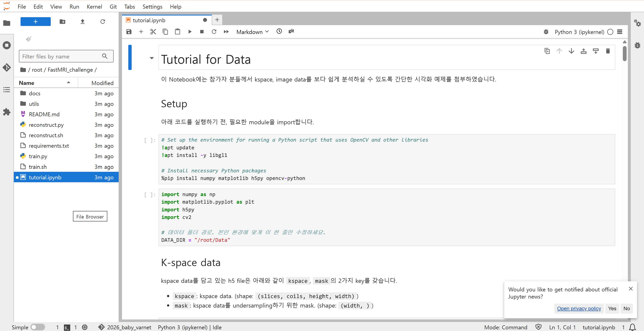Open the Kernel menu
The width and height of the screenshot is (644, 331).
click(94, 7)
